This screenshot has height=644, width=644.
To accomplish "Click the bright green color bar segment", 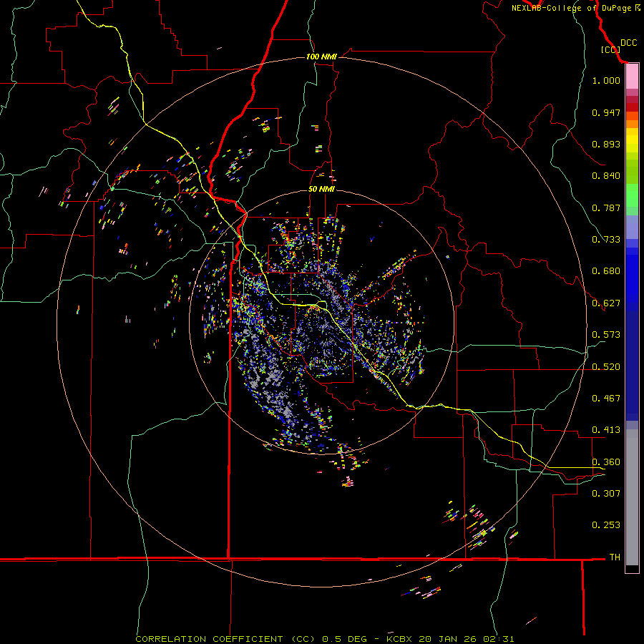I will click(x=632, y=195).
